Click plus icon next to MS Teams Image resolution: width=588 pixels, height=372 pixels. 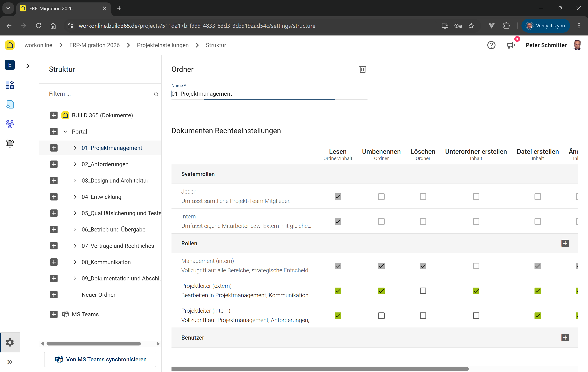pyautogui.click(x=54, y=314)
